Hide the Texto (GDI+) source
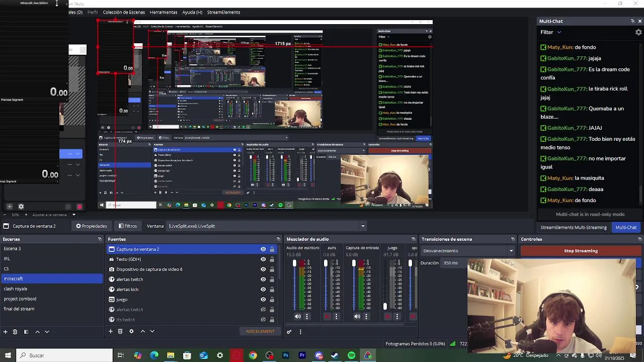 click(263, 259)
